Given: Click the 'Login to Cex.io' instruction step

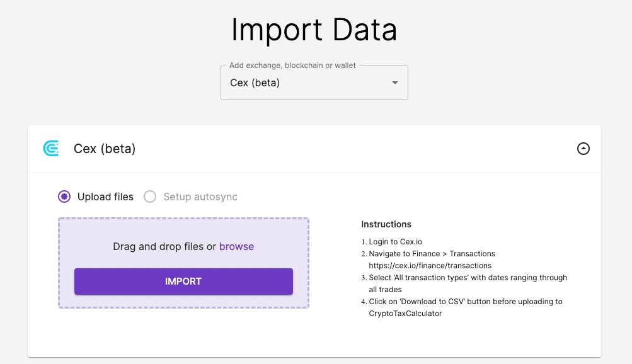Looking at the screenshot, I should pyautogui.click(x=395, y=242).
